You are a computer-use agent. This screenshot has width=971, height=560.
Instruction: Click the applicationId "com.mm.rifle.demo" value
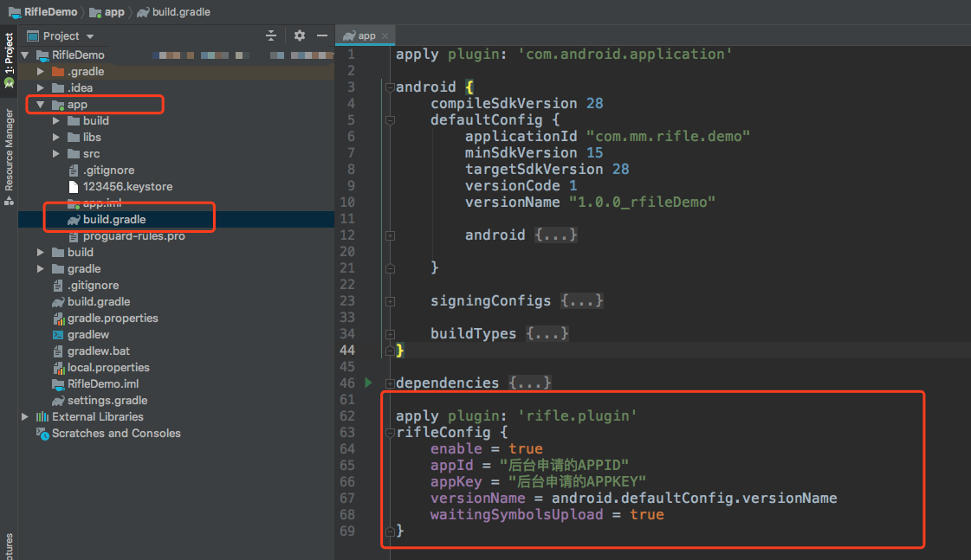668,136
